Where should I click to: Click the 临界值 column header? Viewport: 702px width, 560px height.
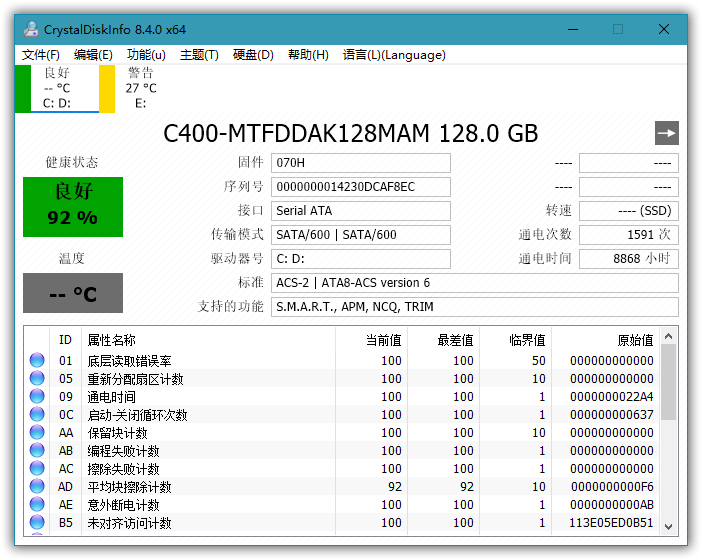tap(515, 340)
